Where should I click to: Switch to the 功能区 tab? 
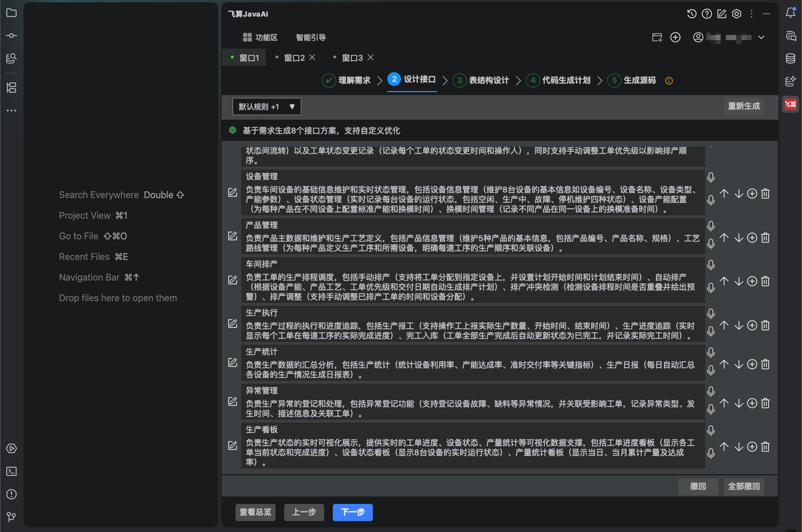tap(260, 38)
